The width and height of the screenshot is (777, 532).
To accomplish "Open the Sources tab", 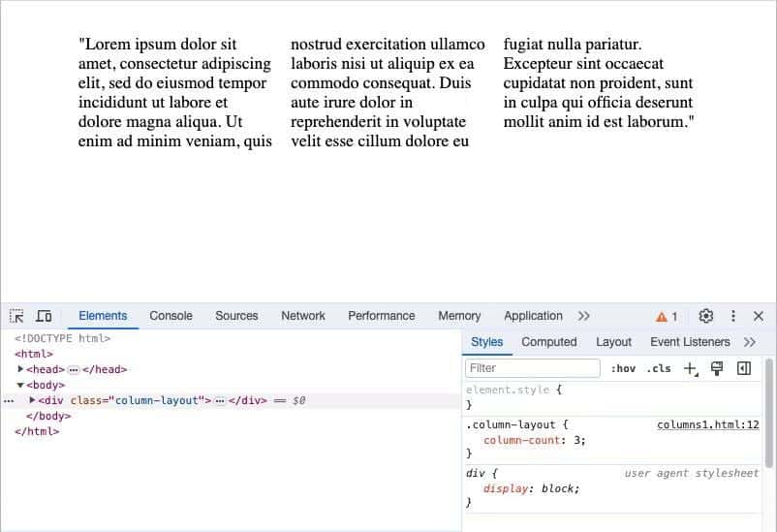I will pos(236,316).
